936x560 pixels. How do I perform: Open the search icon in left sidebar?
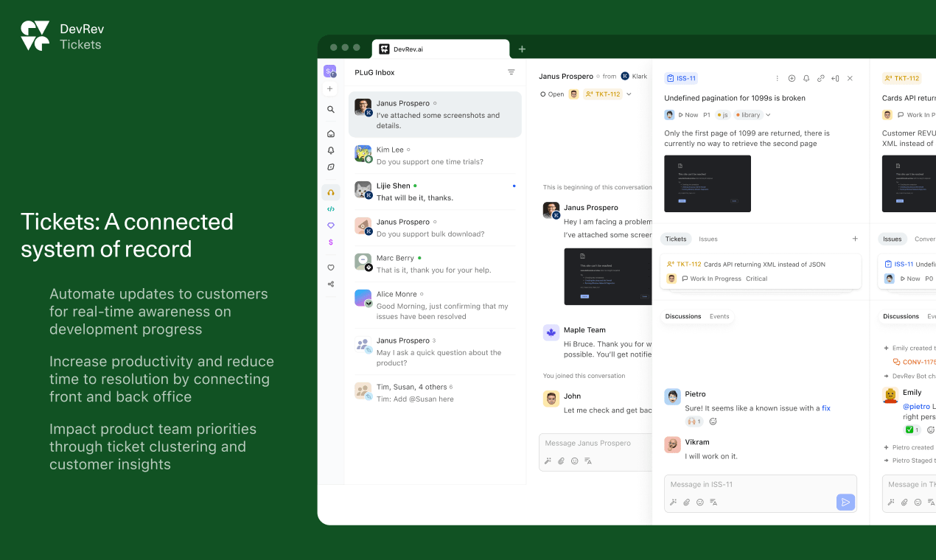[331, 109]
